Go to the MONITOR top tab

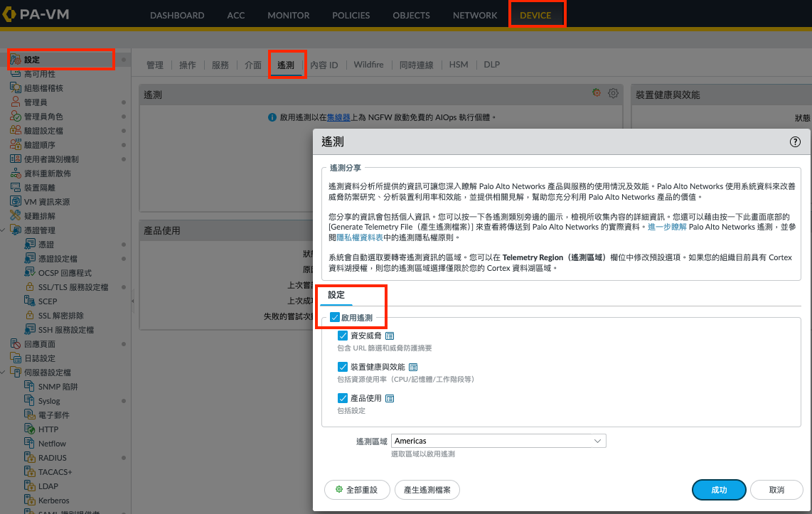tap(289, 15)
